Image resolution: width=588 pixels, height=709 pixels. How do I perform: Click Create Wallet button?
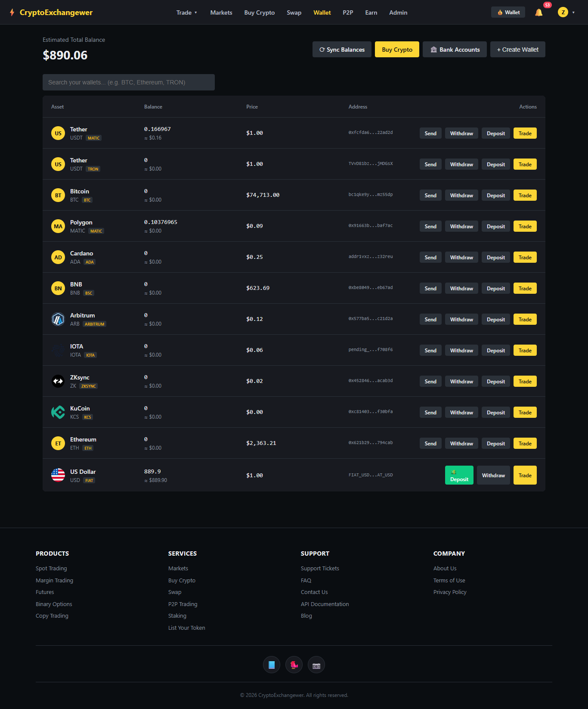518,50
